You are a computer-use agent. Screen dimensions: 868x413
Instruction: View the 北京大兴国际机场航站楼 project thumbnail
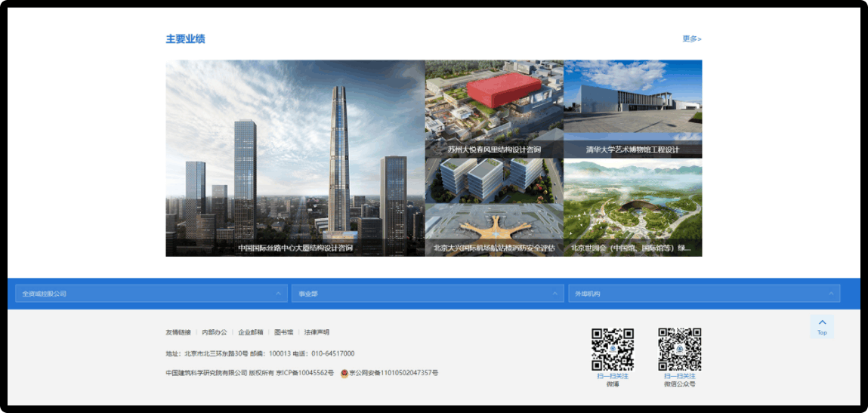point(494,207)
